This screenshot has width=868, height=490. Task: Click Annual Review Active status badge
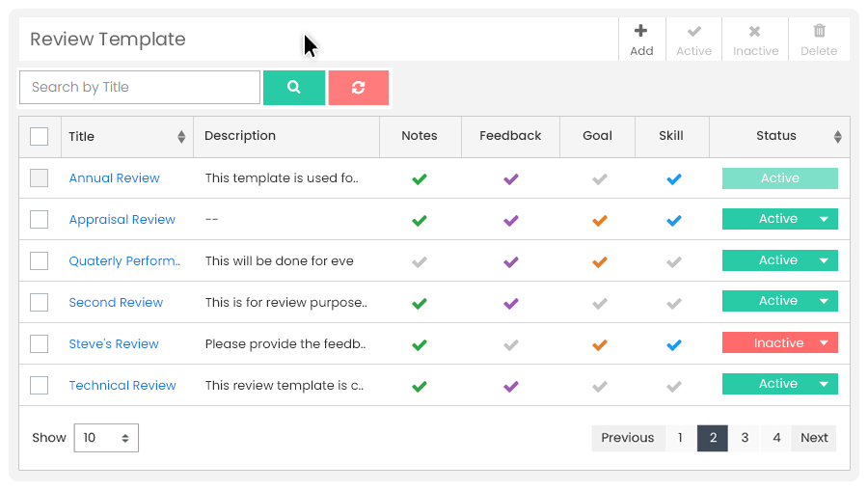point(779,178)
